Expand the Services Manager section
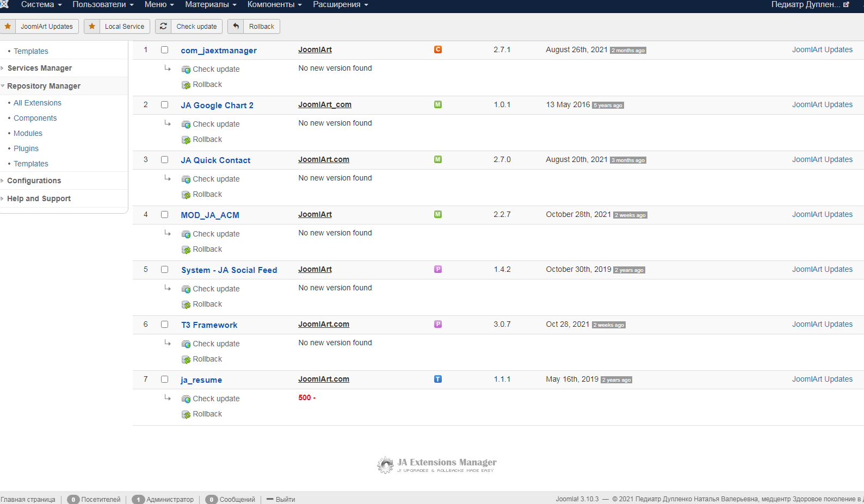This screenshot has width=864, height=504. pyautogui.click(x=39, y=68)
